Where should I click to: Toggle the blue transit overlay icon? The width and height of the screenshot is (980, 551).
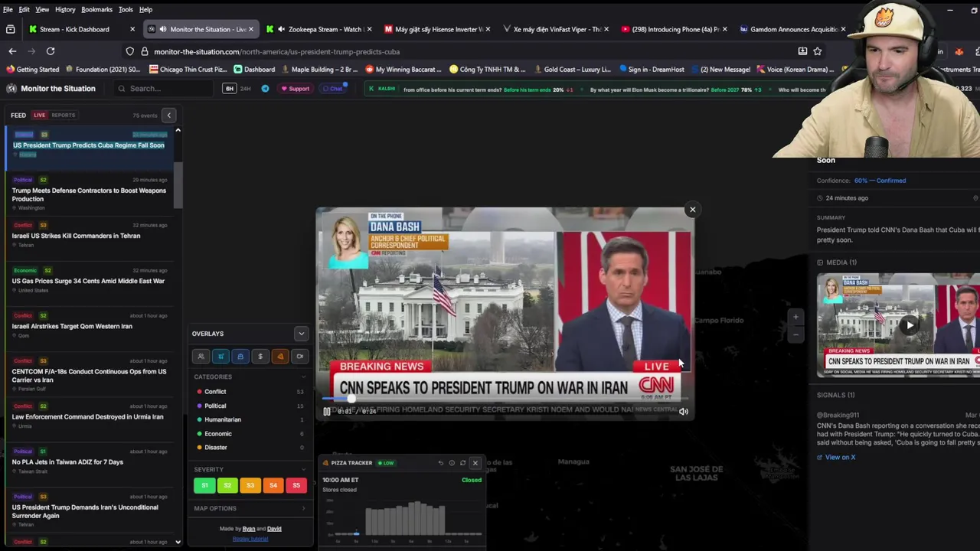click(x=240, y=356)
